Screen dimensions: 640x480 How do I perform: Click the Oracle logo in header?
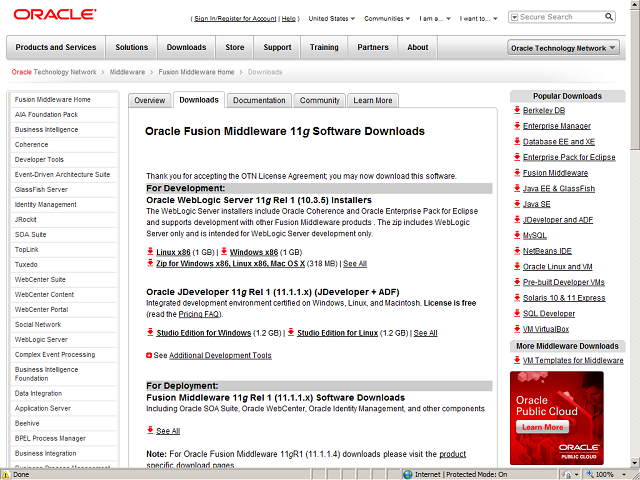[54, 15]
